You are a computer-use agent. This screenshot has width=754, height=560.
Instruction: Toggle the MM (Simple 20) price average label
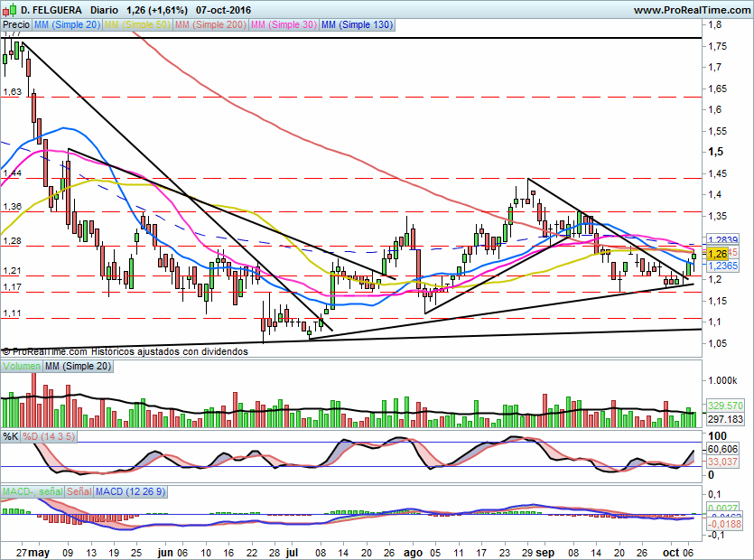point(68,25)
